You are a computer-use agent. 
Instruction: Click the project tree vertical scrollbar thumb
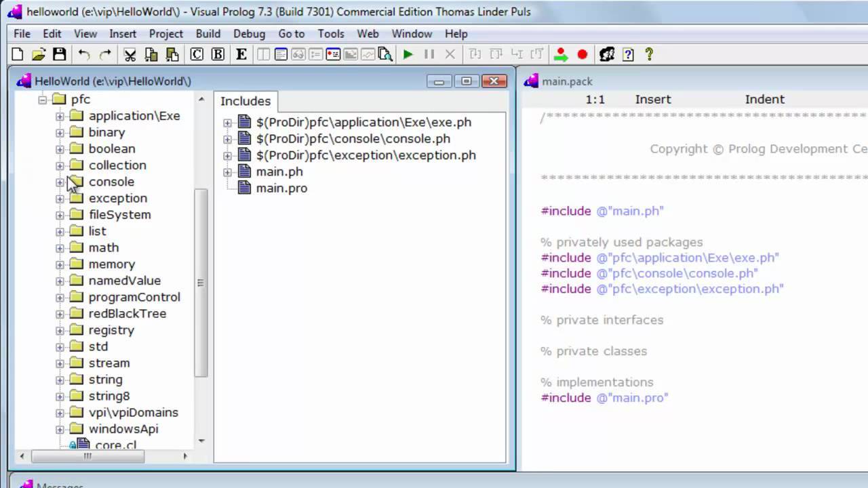201,283
